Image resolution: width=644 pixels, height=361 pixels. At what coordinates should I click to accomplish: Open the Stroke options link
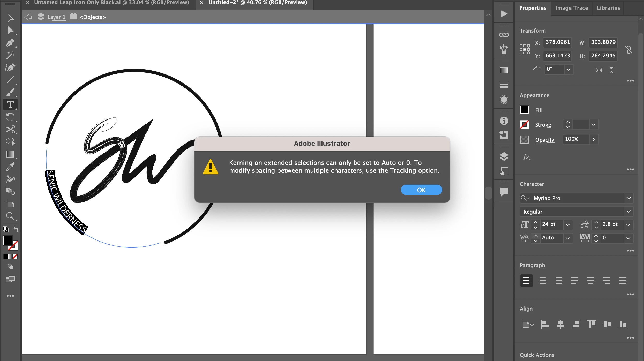pyautogui.click(x=543, y=125)
